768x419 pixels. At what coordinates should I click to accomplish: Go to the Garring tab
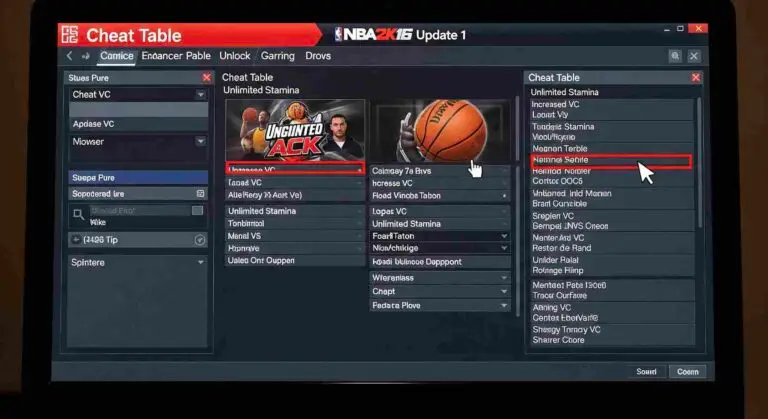[x=278, y=56]
